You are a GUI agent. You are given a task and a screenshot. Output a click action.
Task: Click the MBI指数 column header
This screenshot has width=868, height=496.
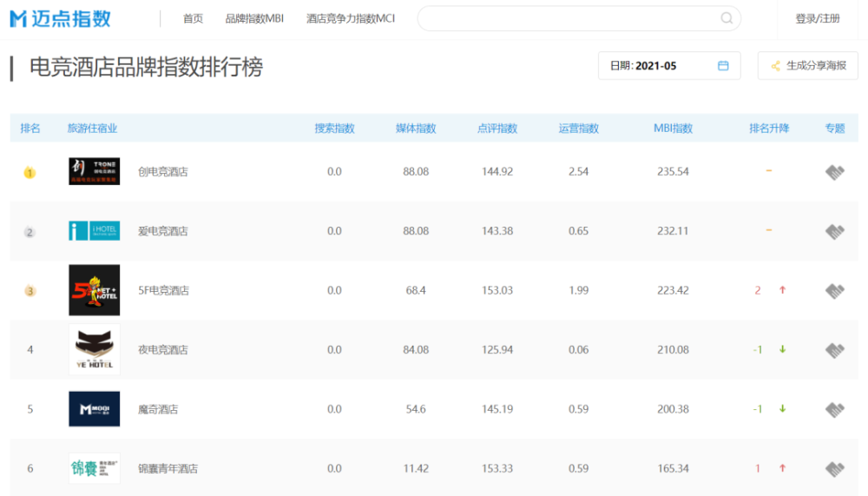674,128
